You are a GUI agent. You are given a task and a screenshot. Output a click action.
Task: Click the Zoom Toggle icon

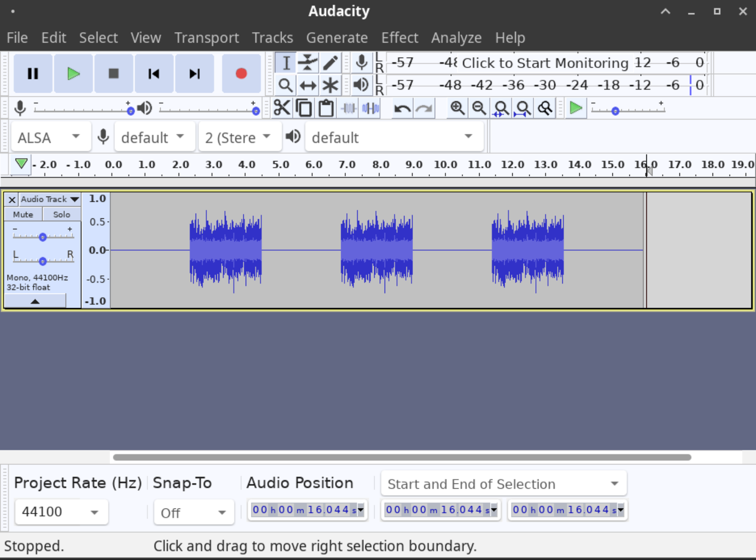545,108
